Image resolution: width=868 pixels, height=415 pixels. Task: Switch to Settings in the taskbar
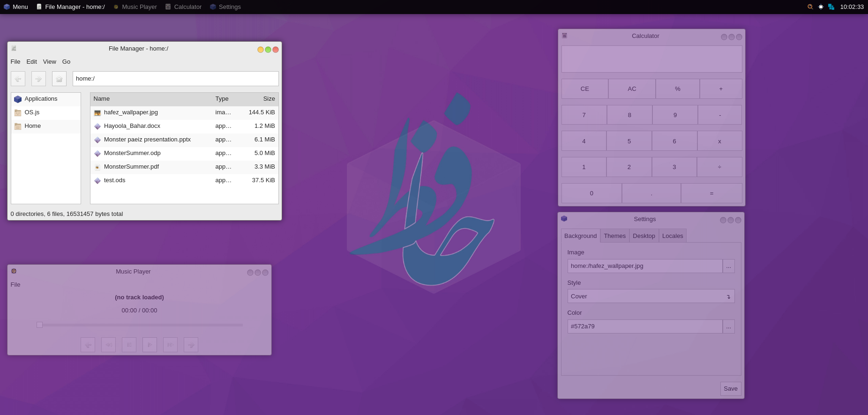[225, 7]
